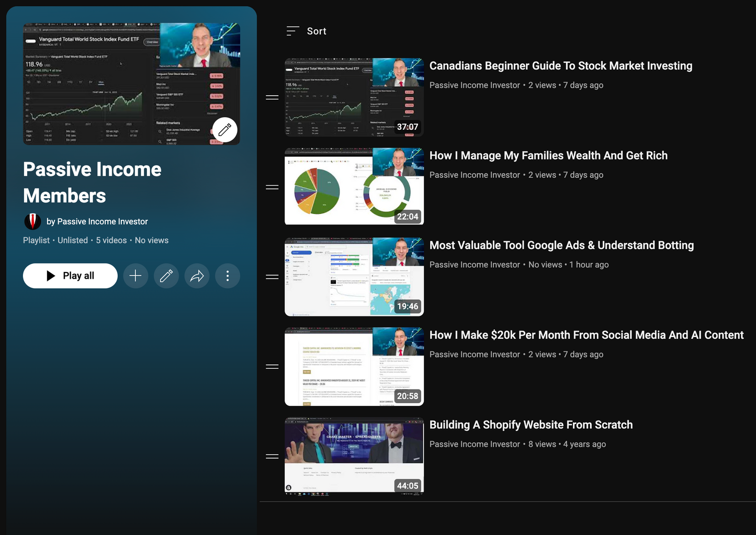Screen dimensions: 756x535
Task: Open channel name under Google Ads video
Action: [475, 265]
